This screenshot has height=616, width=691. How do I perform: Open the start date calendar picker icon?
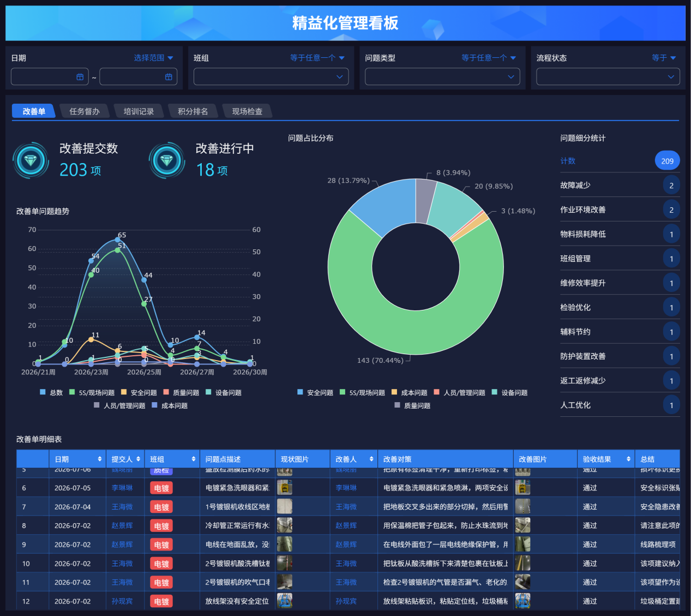click(80, 77)
